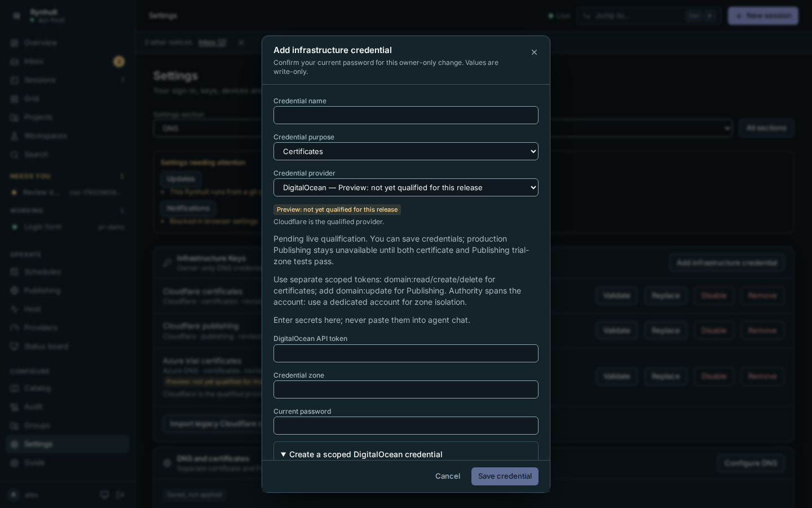Click the Grid icon in sidebar

coord(15,99)
